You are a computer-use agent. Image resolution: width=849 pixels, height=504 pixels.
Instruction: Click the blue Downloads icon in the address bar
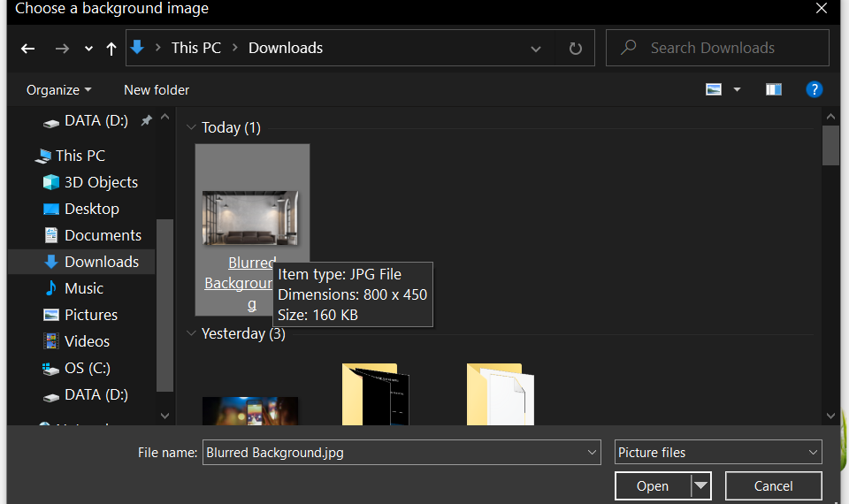pos(138,48)
